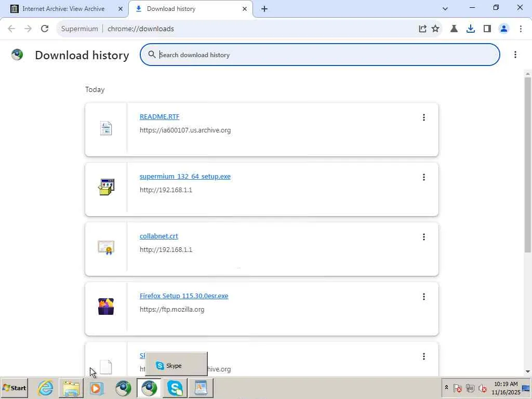Image resolution: width=532 pixels, height=399 pixels.
Task: Open a new tab with plus button
Action: point(264,9)
